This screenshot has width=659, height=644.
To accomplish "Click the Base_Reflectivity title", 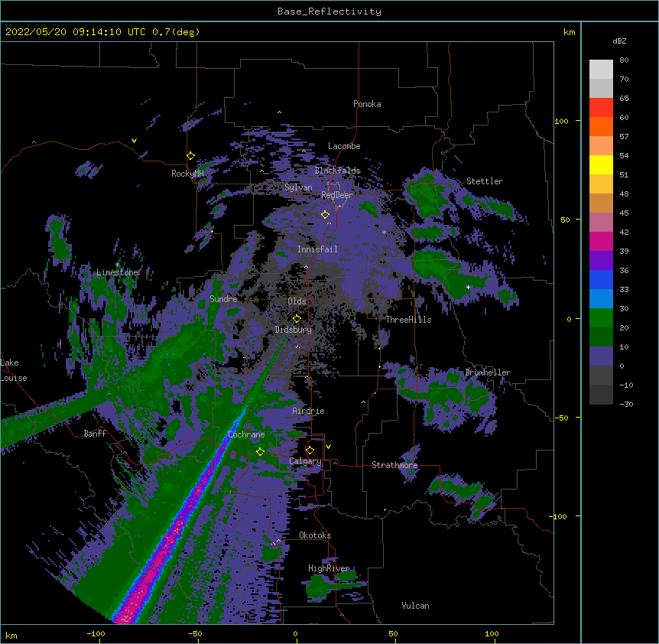I will coord(329,11).
